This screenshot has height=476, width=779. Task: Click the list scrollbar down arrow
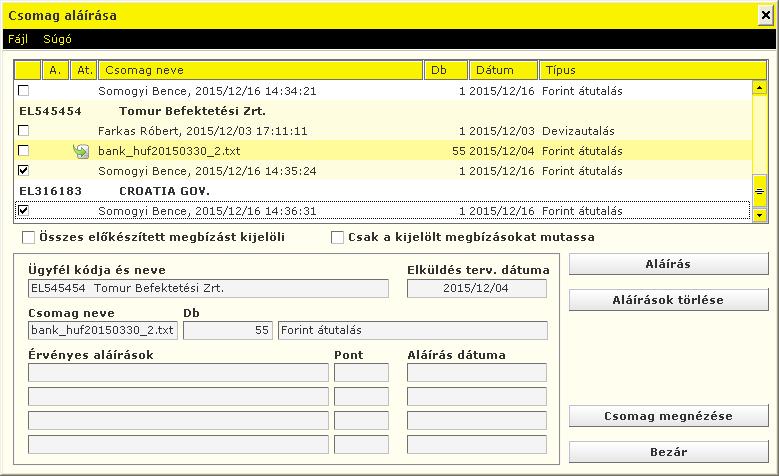coord(759,215)
